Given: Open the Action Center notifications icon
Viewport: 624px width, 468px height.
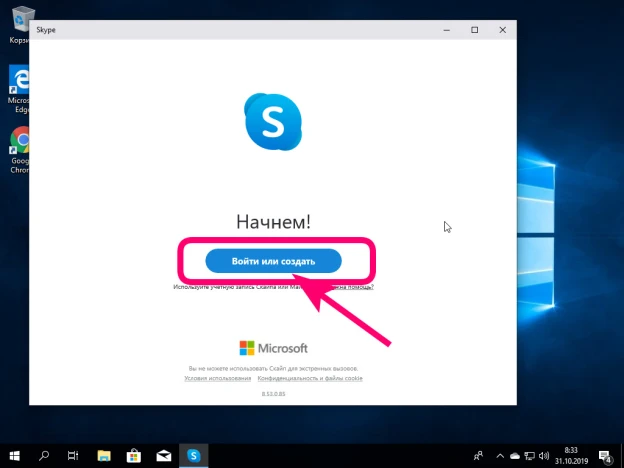Looking at the screenshot, I should click(605, 456).
